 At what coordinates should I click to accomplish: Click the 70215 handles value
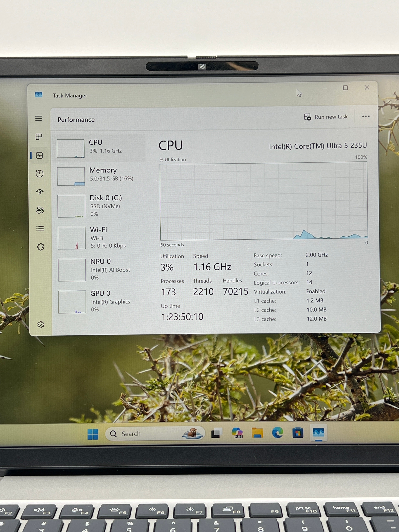236,291
